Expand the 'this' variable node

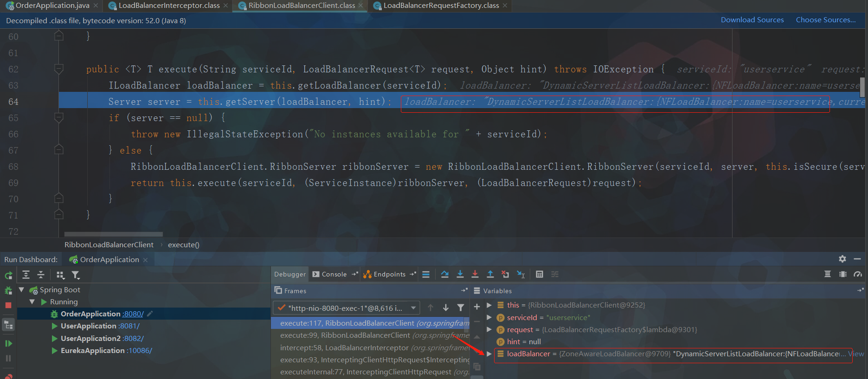pyautogui.click(x=489, y=305)
